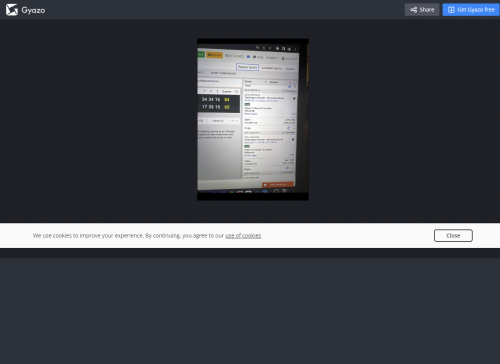Click the Chat briefcase icon in the photo
The width and height of the screenshot is (500, 364).
(255, 57)
